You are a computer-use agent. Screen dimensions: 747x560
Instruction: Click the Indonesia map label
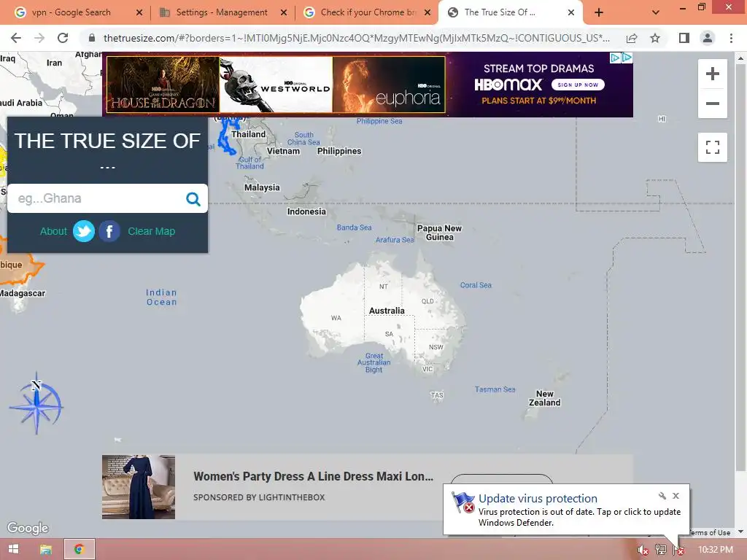(306, 212)
